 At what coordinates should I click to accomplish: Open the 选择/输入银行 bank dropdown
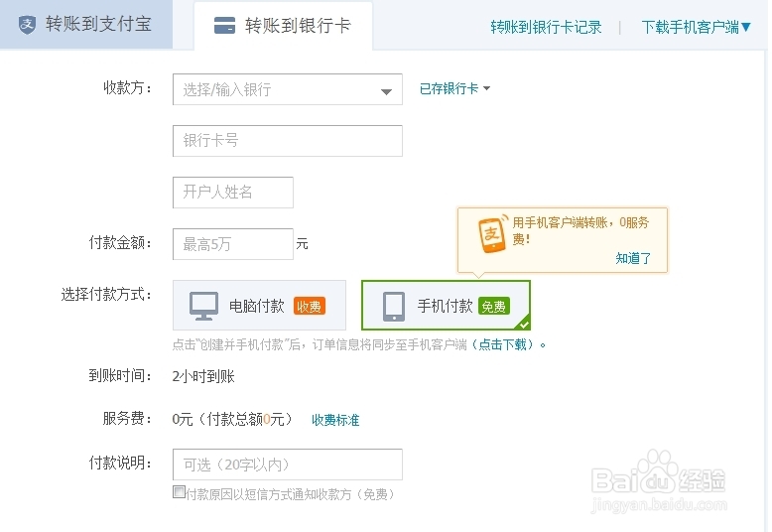point(287,89)
